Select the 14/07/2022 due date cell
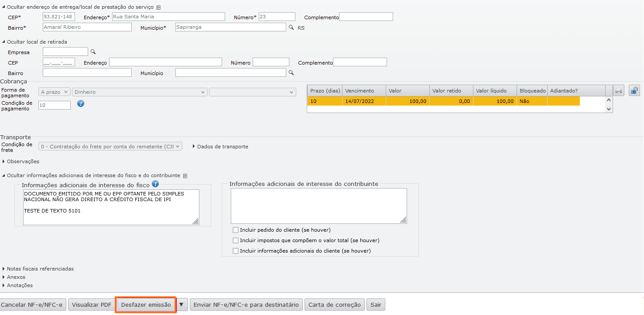Screen dimensions: 644x315 tap(364, 101)
